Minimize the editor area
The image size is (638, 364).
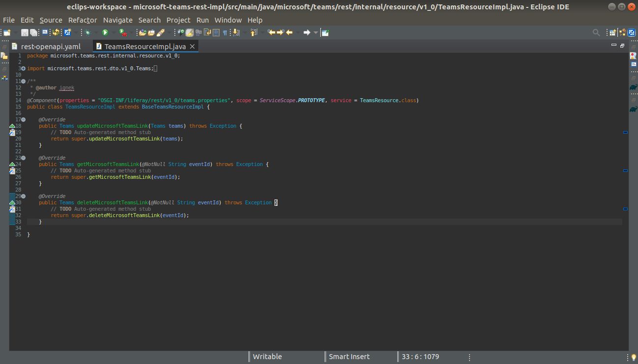[x=613, y=45]
